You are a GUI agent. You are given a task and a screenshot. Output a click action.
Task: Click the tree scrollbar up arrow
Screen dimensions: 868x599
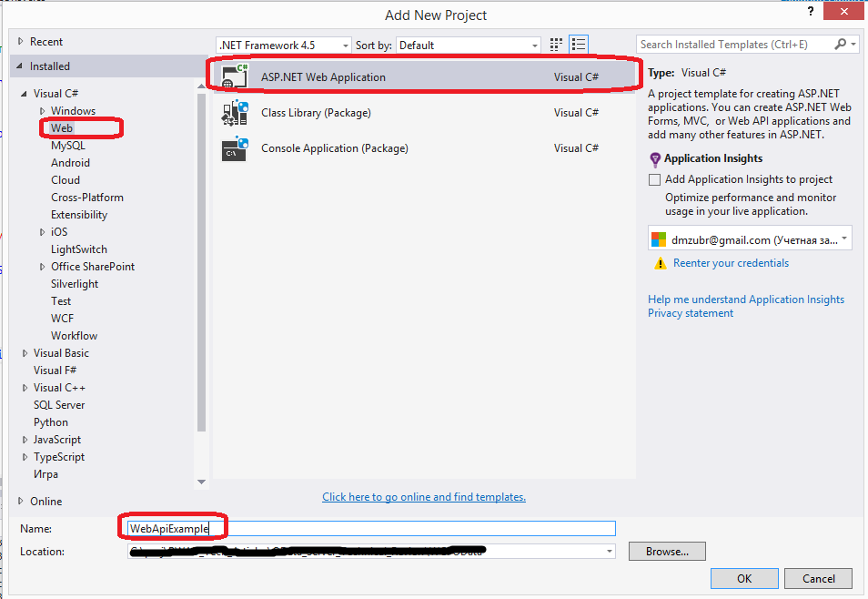201,86
